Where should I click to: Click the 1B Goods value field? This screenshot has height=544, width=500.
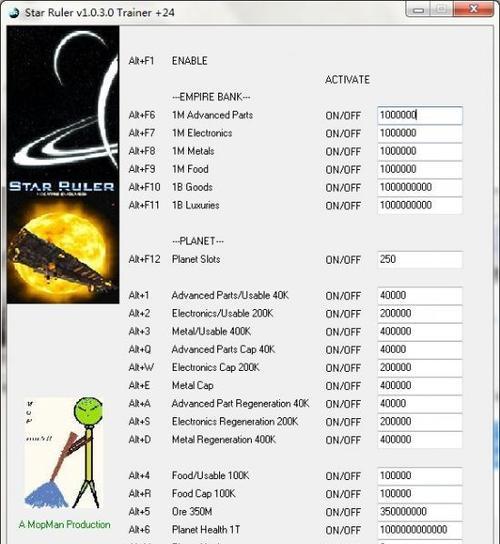[x=420, y=187]
